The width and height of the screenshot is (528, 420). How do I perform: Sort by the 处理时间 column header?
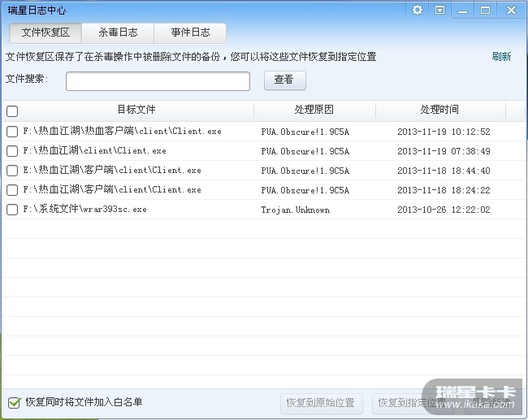pos(439,110)
